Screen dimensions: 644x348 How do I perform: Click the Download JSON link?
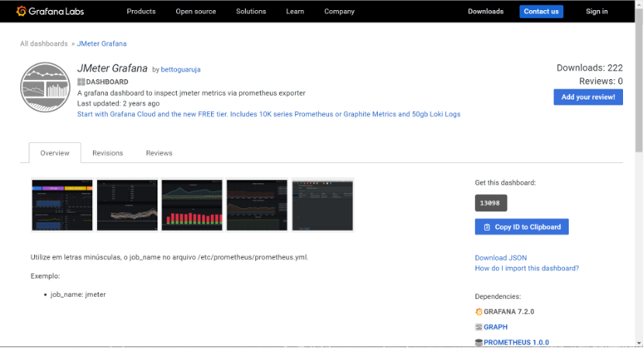pos(500,258)
